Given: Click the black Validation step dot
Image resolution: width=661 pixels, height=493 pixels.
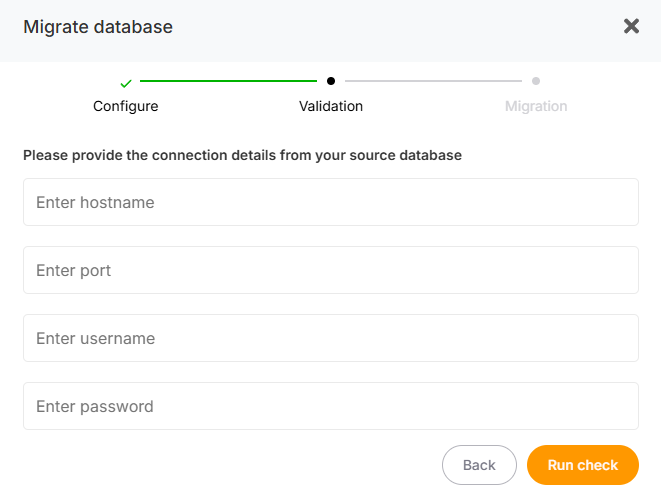Looking at the screenshot, I should pos(331,81).
